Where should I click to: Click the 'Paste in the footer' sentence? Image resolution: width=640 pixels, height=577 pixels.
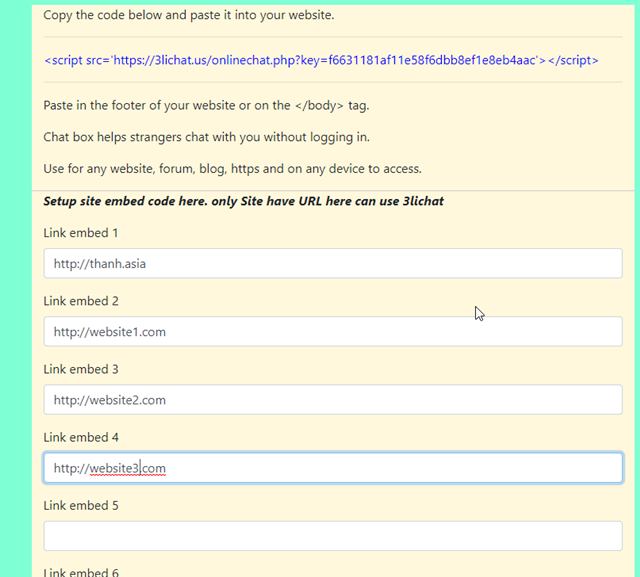pyautogui.click(x=206, y=106)
